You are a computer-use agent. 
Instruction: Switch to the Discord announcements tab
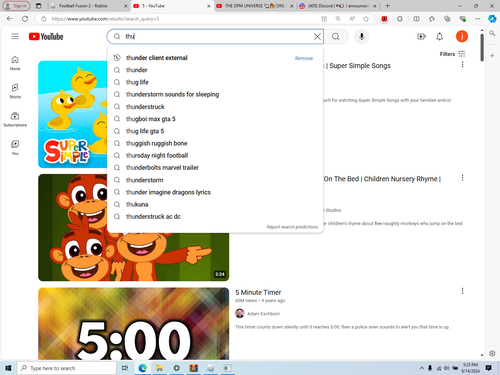(x=338, y=6)
